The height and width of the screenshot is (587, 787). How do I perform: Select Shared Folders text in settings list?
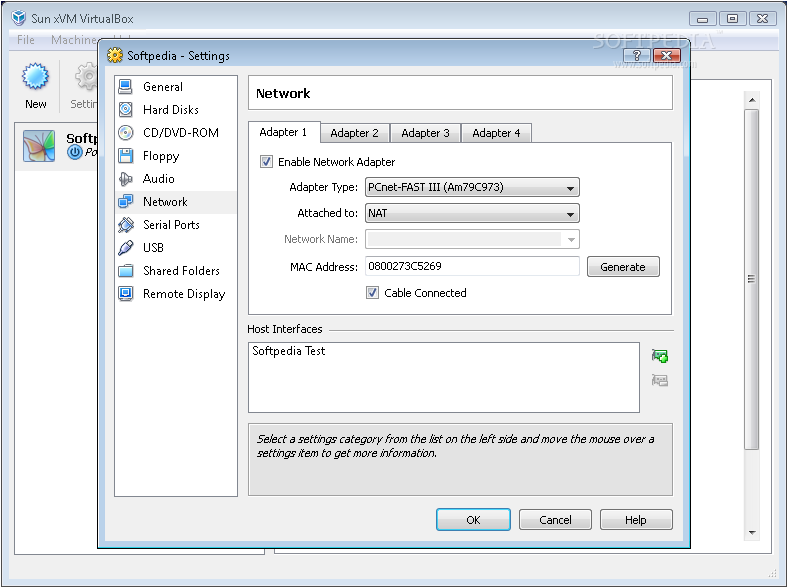181,271
